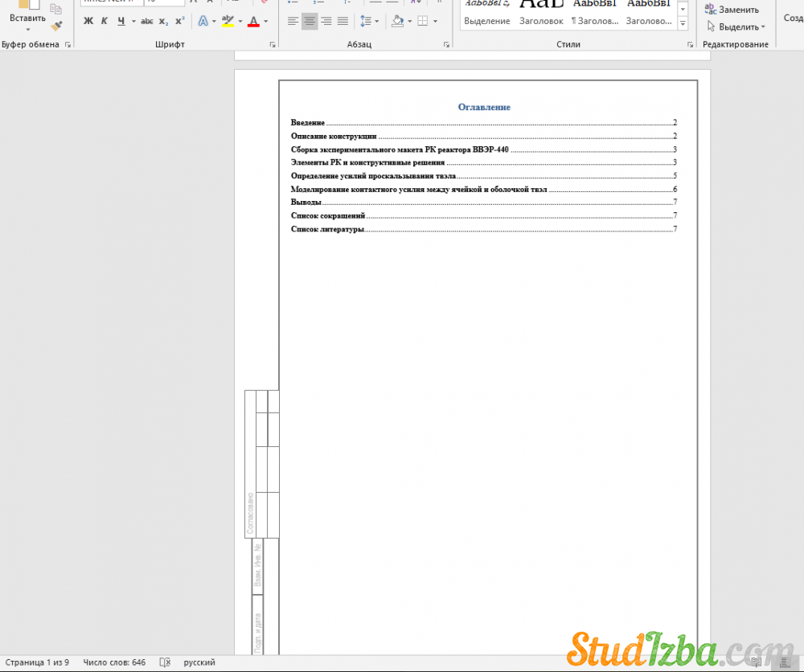Apply the ¶ Заголов... style
The image size is (804, 672).
click(x=595, y=14)
